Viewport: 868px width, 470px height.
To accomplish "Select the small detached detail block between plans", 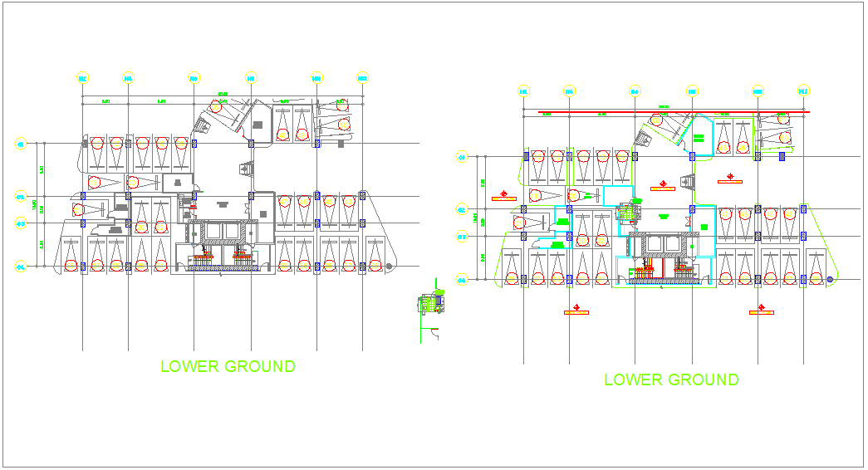I will point(430,303).
